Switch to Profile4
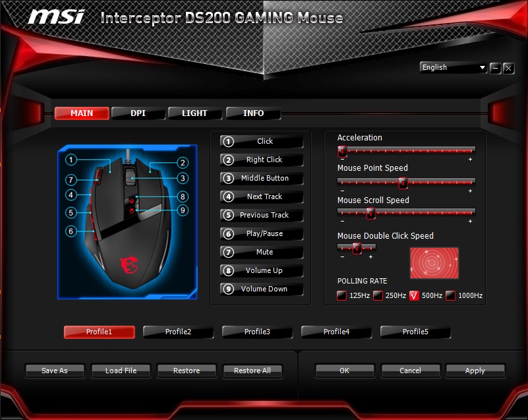Viewport: 528px width, 420px height. pos(336,332)
